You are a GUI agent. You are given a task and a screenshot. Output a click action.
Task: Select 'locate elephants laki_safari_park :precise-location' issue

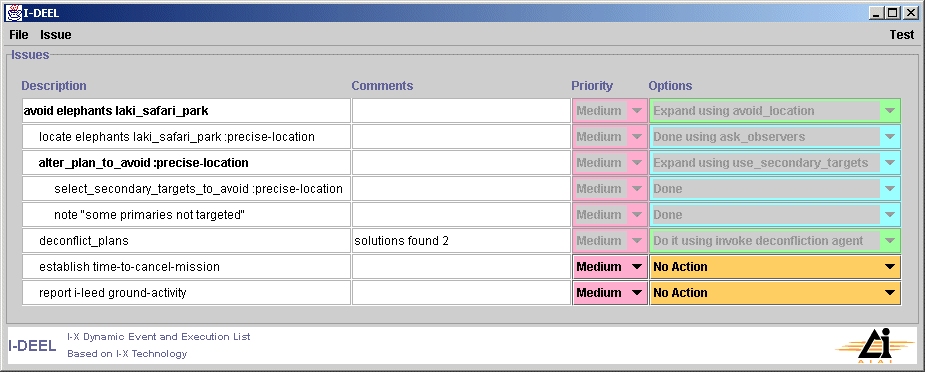(186, 137)
